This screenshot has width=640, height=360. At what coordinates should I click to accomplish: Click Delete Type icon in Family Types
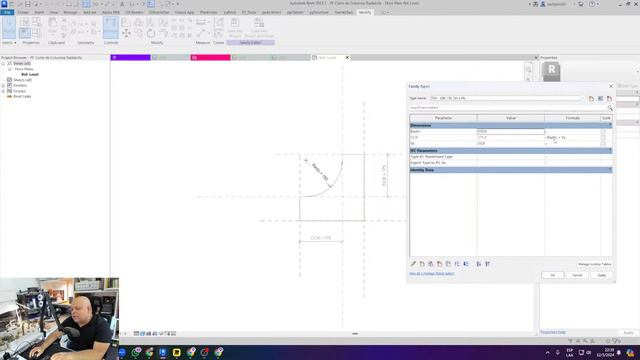609,98
